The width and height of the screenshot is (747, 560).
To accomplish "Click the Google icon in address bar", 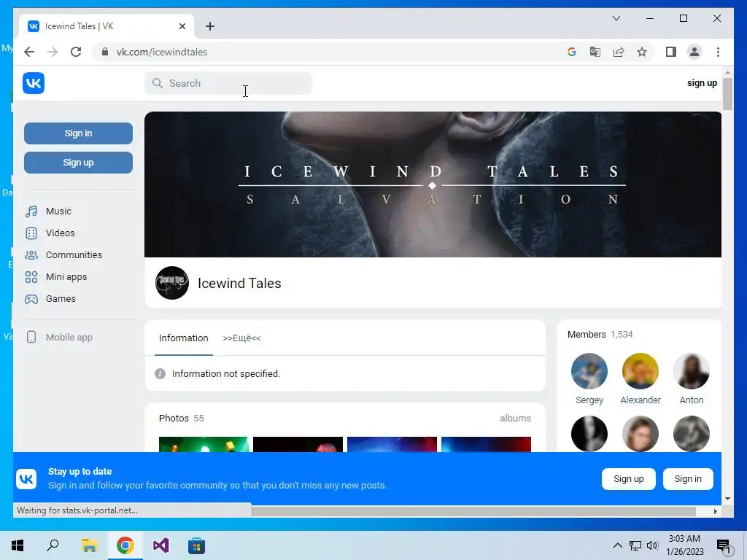I will click(x=572, y=52).
